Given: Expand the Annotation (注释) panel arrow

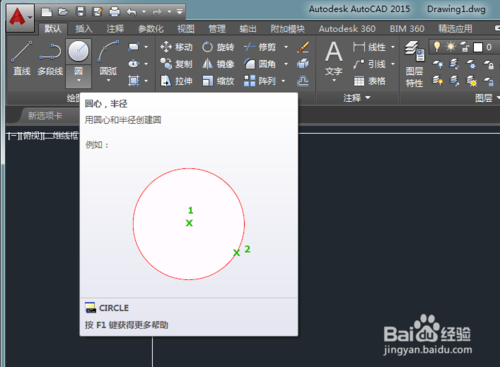Looking at the screenshot, I should [x=368, y=98].
